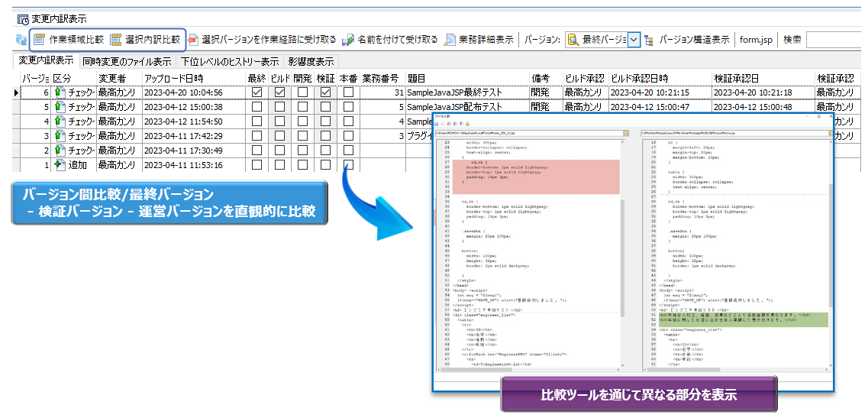The height and width of the screenshot is (418, 868).
Task: Click check-in icon in version 6 row
Action: [x=60, y=92]
